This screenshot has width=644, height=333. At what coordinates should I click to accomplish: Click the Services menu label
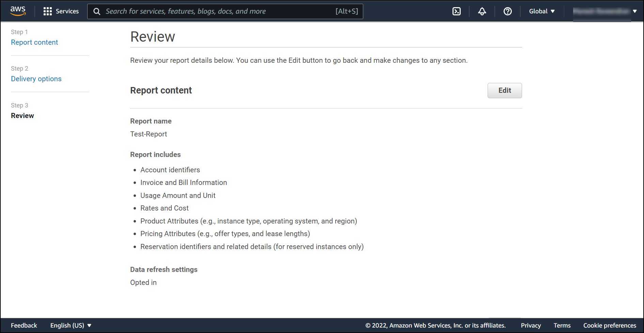(x=67, y=11)
